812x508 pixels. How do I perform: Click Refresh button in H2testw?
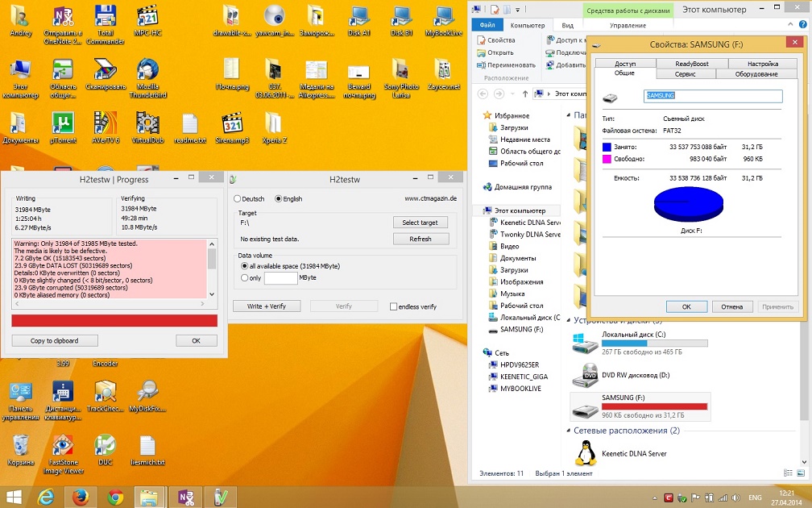coord(420,239)
